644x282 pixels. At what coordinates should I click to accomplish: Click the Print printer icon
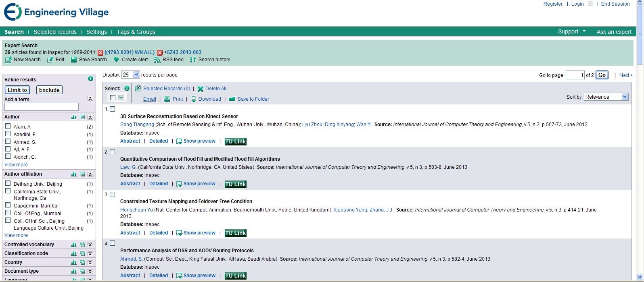coord(167,99)
